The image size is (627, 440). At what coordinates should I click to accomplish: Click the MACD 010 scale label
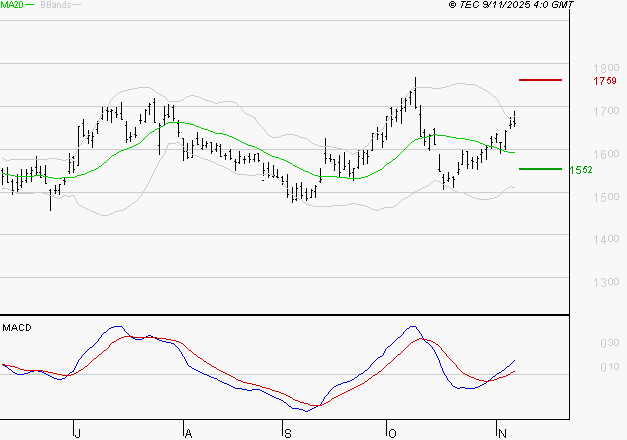pyautogui.click(x=610, y=367)
